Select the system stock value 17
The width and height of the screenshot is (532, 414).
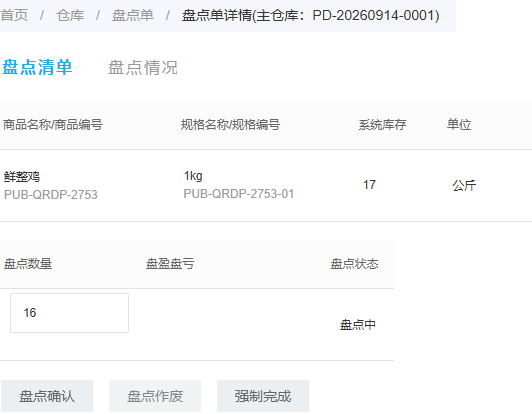click(369, 185)
